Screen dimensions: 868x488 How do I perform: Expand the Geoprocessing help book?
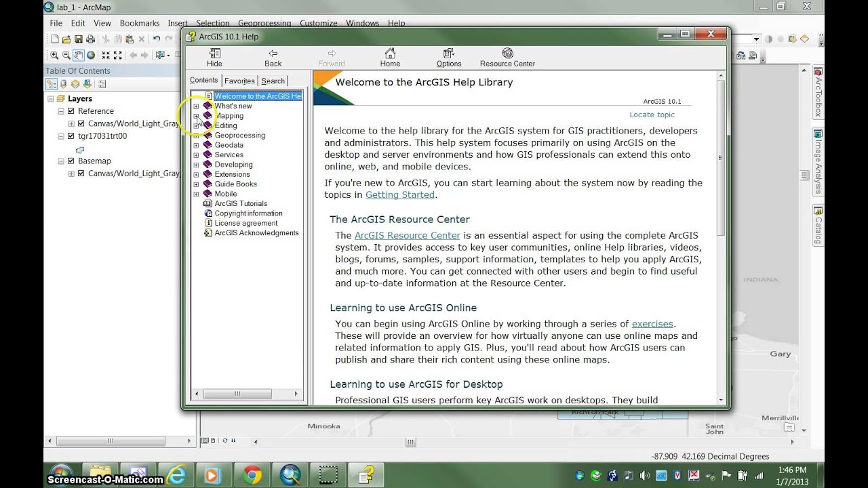click(x=197, y=136)
